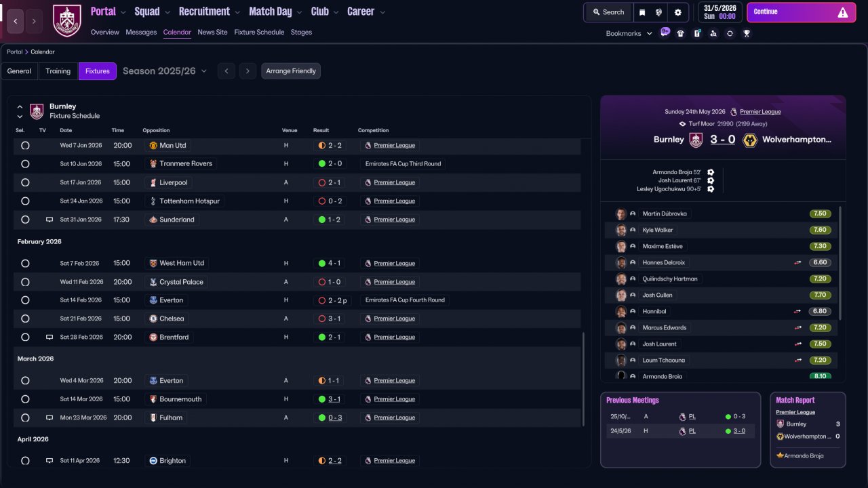Image resolution: width=868 pixels, height=488 pixels.
Task: Go to previous season with left arrow
Action: (226, 71)
